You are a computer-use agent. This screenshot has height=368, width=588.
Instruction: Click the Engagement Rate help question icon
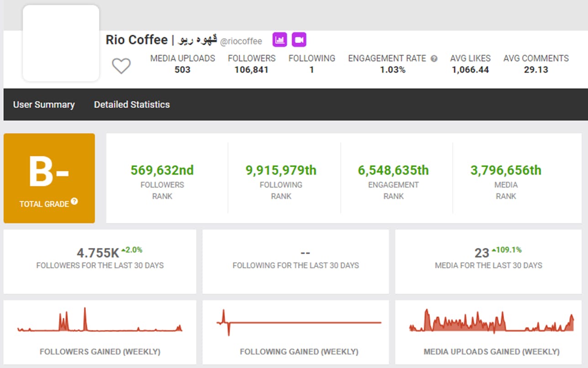pos(434,58)
